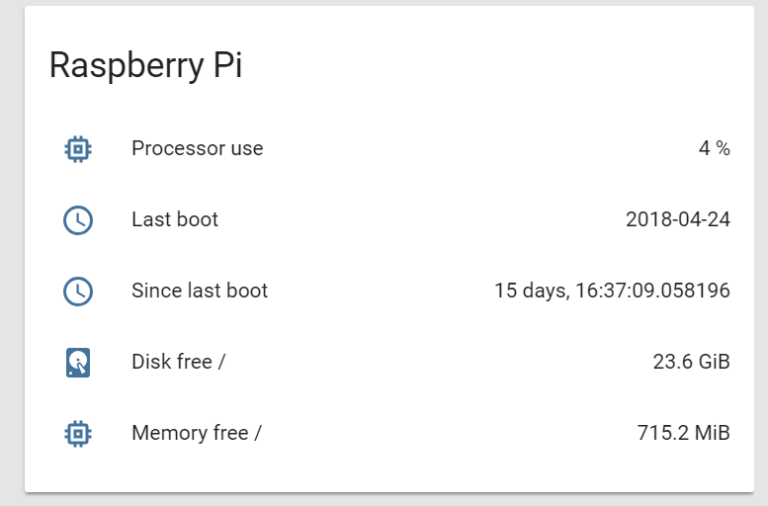Click the 4 % processor value

tap(714, 148)
